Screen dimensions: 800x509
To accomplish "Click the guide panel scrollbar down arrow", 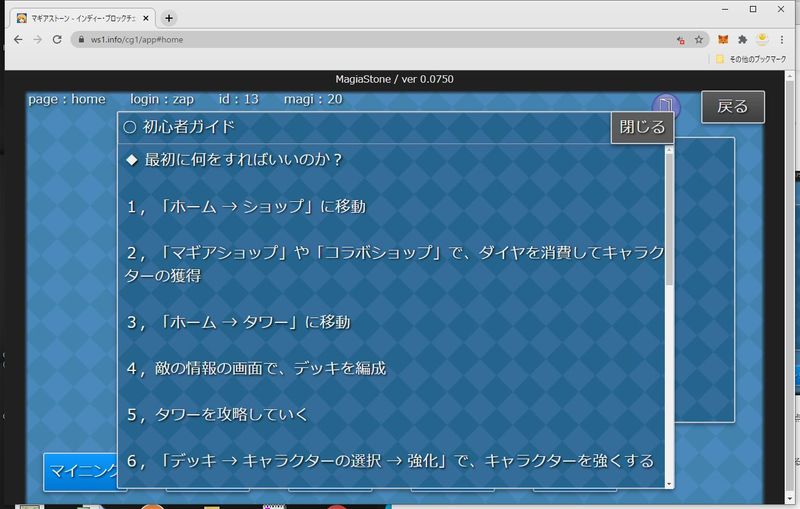I will pos(669,483).
